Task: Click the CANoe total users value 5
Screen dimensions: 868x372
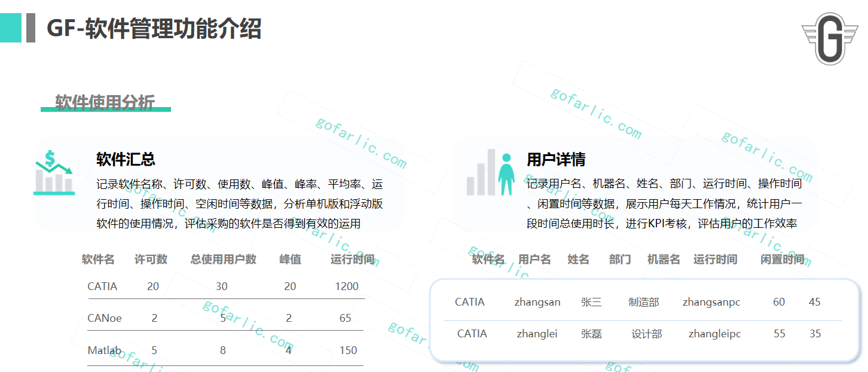Action: pyautogui.click(x=223, y=318)
